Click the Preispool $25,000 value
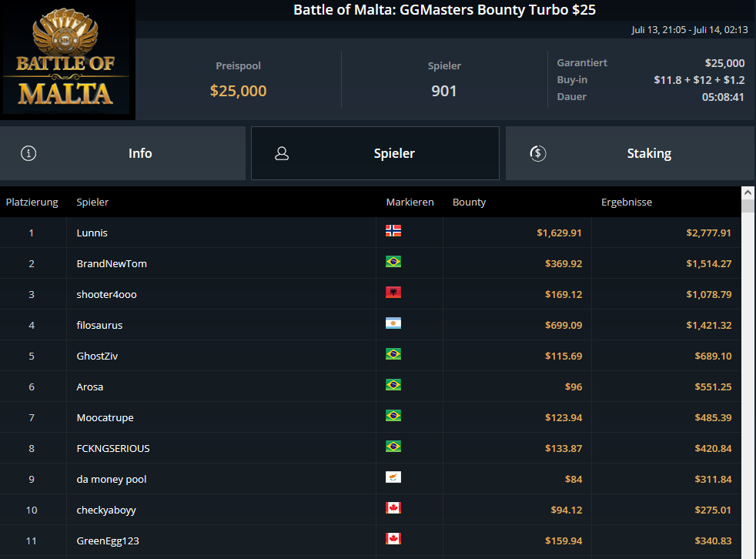The height and width of the screenshot is (559, 756). [238, 91]
